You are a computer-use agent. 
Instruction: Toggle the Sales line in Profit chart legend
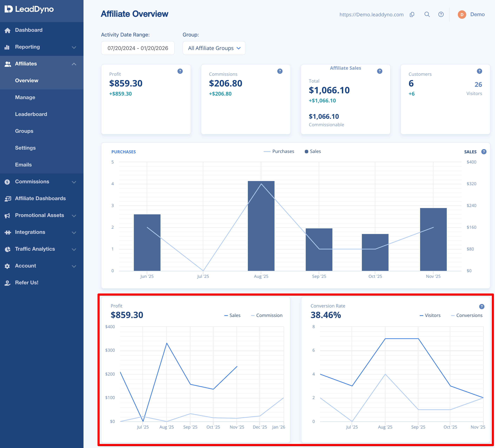point(232,315)
